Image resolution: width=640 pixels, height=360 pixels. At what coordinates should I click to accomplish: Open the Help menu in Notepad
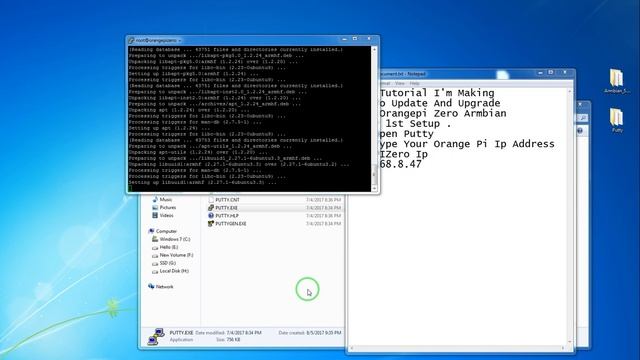[x=414, y=83]
